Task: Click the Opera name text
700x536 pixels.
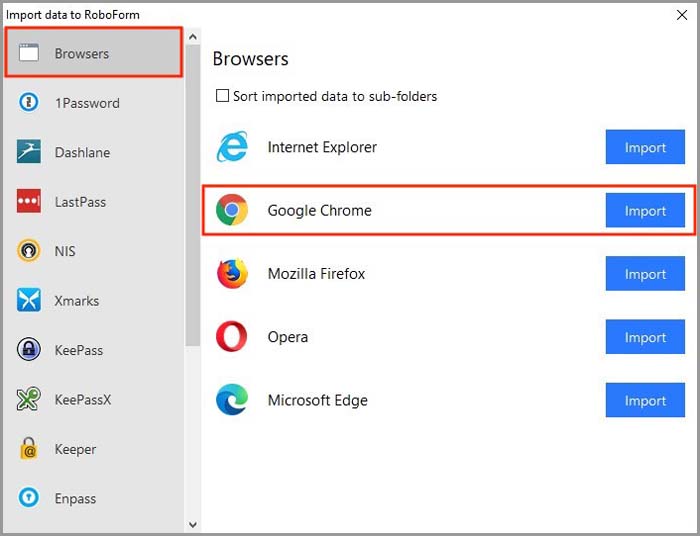Action: 288,337
